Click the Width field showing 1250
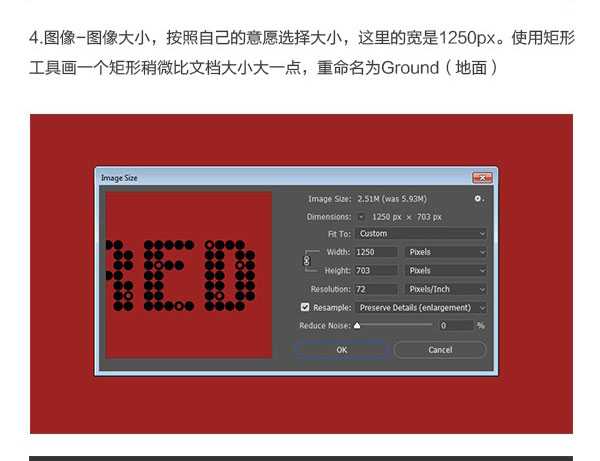 coord(377,252)
